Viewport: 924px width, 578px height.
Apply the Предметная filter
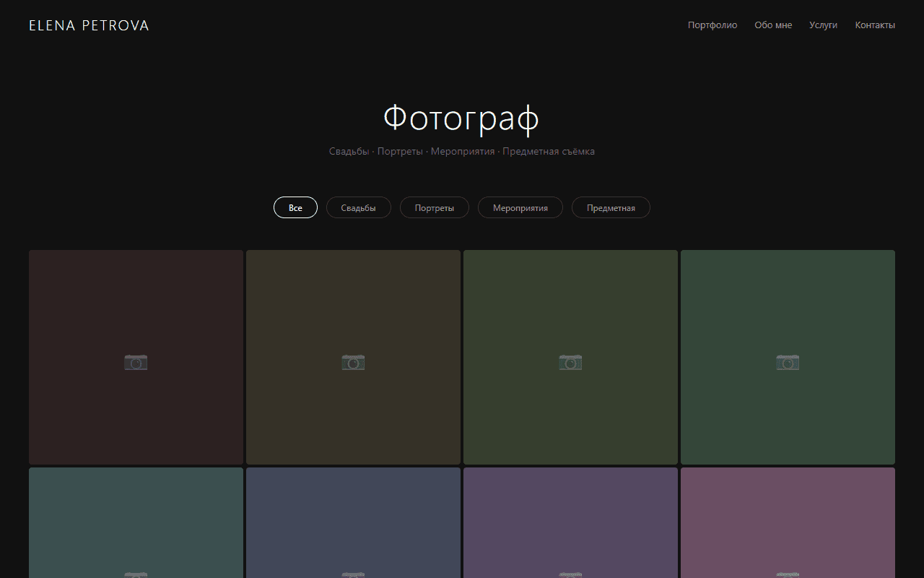611,207
